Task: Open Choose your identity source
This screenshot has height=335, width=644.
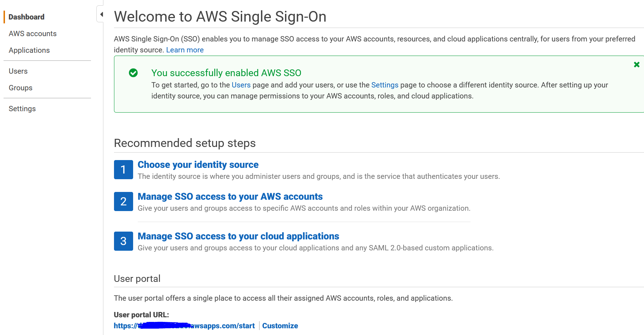Action: pyautogui.click(x=198, y=165)
